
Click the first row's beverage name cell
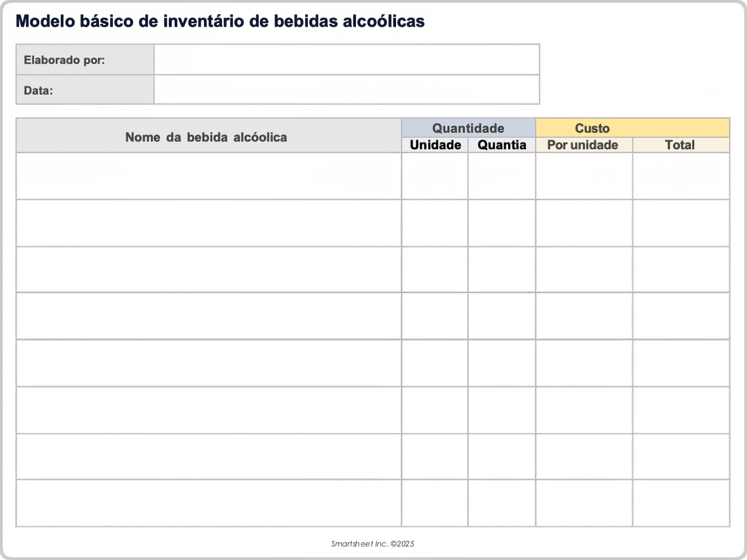point(209,176)
